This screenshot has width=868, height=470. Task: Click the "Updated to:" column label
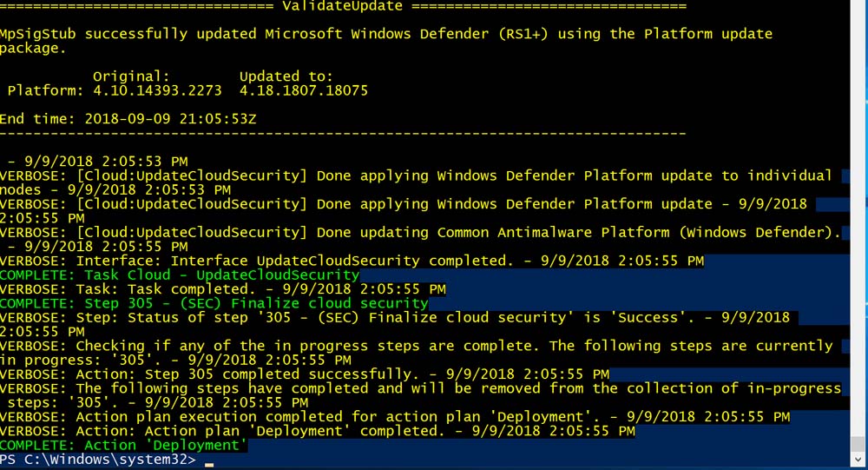(286, 76)
